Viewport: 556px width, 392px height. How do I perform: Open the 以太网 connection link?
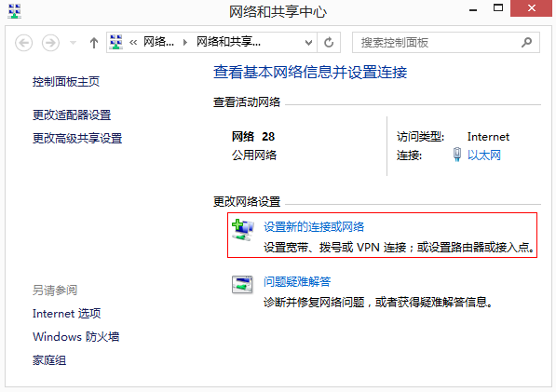pos(483,155)
